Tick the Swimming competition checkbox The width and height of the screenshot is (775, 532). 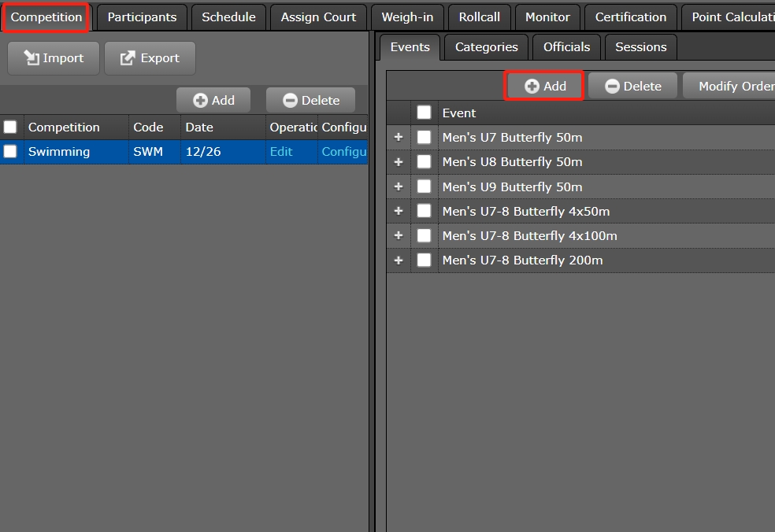point(10,151)
